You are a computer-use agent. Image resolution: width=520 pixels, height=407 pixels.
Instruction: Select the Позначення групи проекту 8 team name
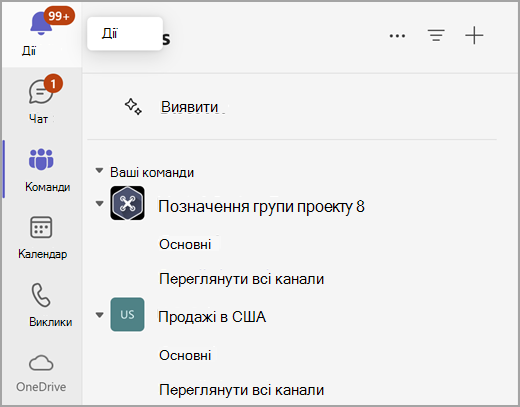point(261,207)
